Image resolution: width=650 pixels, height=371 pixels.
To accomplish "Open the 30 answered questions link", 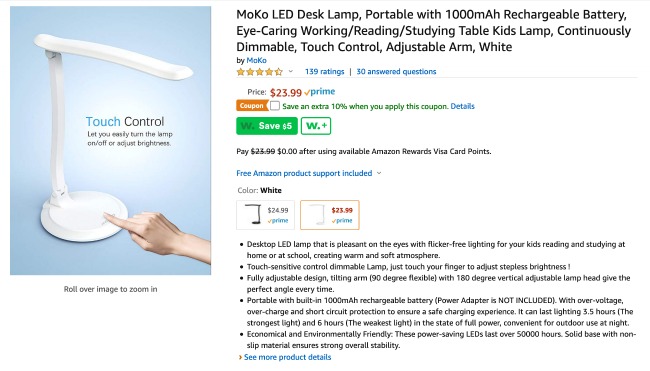I will (x=396, y=71).
